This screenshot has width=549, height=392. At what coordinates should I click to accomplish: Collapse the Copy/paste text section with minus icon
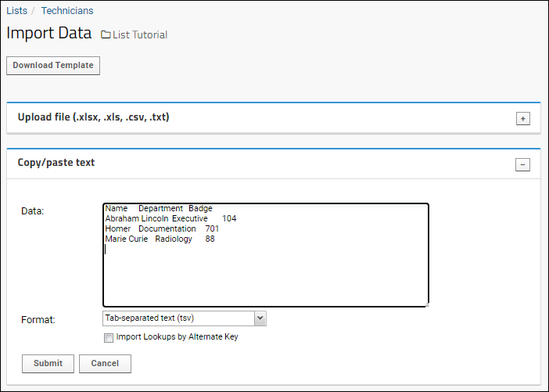[522, 164]
